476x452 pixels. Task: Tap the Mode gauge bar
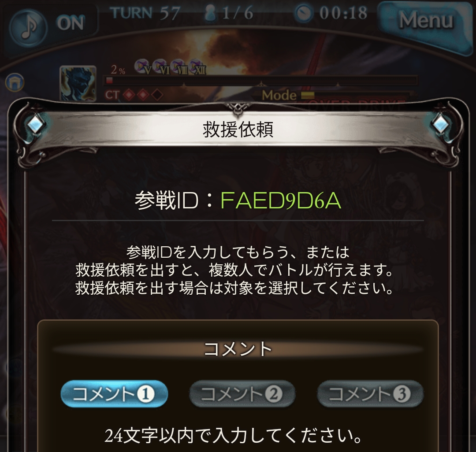click(357, 95)
